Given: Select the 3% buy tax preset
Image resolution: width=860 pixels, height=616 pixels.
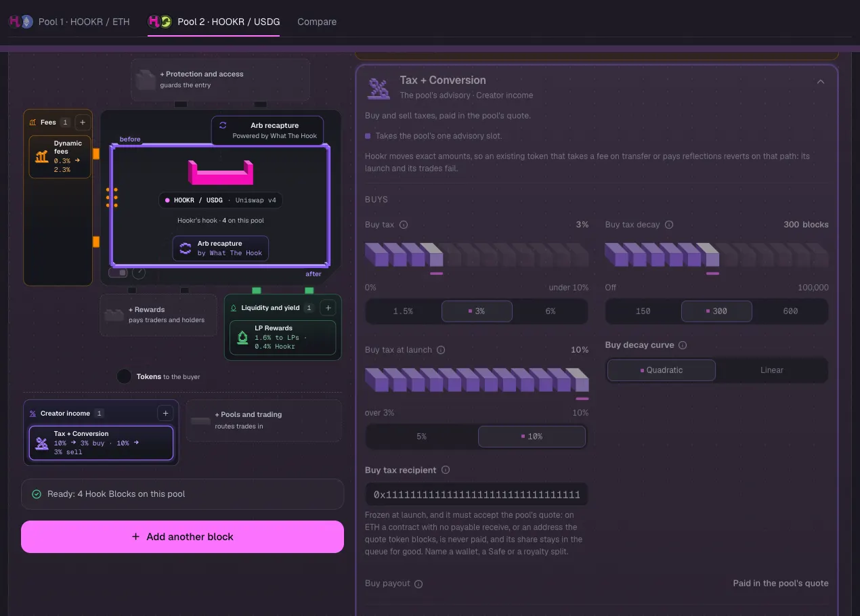Looking at the screenshot, I should (477, 311).
